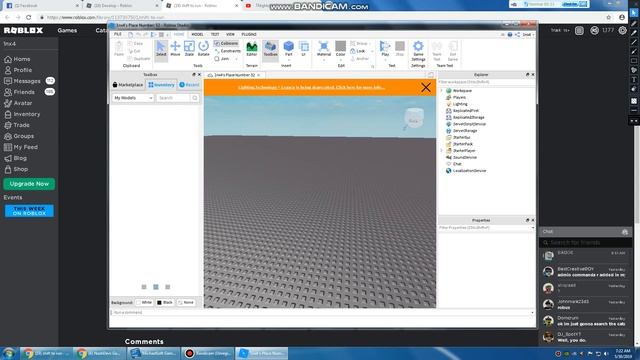This screenshot has width=640, height=360.
Task: Open the FILE menu
Action: click(x=118, y=34)
